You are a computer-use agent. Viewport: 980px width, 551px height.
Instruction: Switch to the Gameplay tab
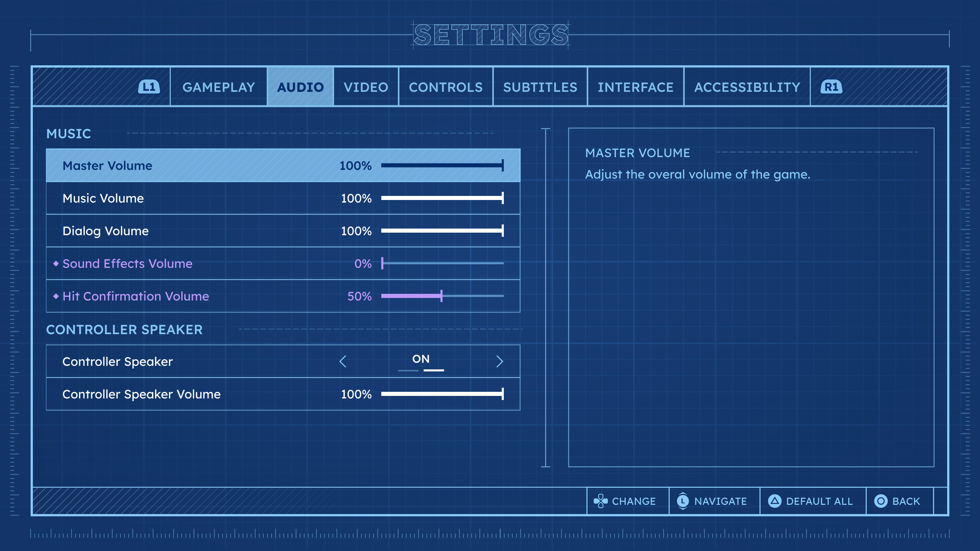(x=218, y=87)
